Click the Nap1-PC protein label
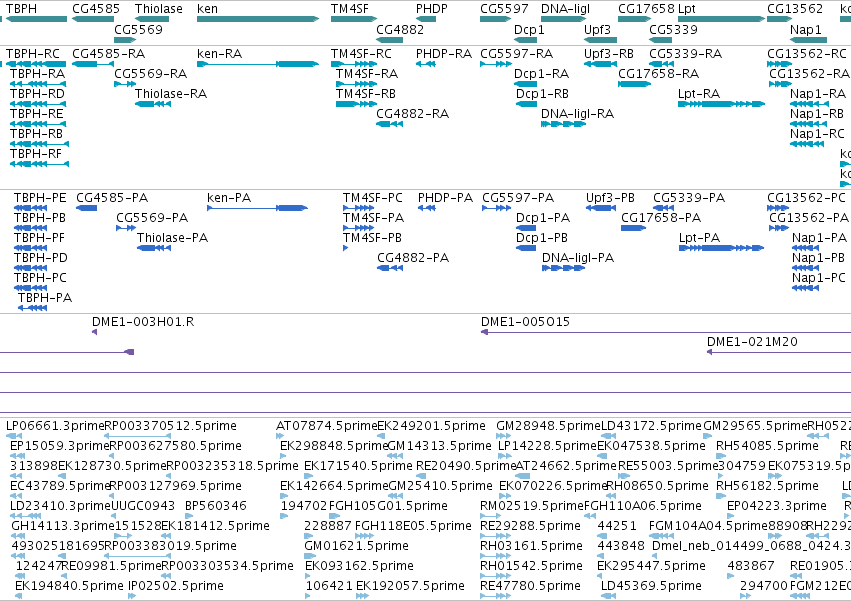851x601 pixels. pos(819,278)
